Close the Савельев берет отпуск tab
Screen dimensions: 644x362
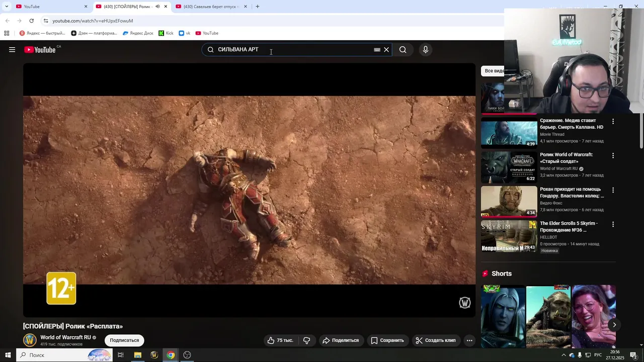click(246, 7)
